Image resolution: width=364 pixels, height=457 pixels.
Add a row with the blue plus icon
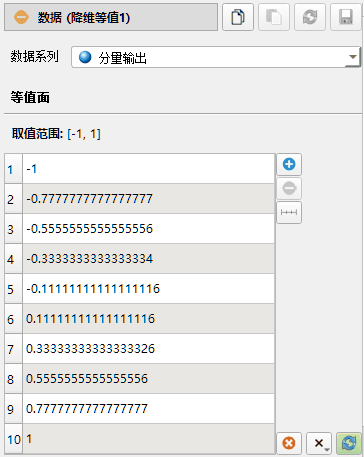(289, 164)
